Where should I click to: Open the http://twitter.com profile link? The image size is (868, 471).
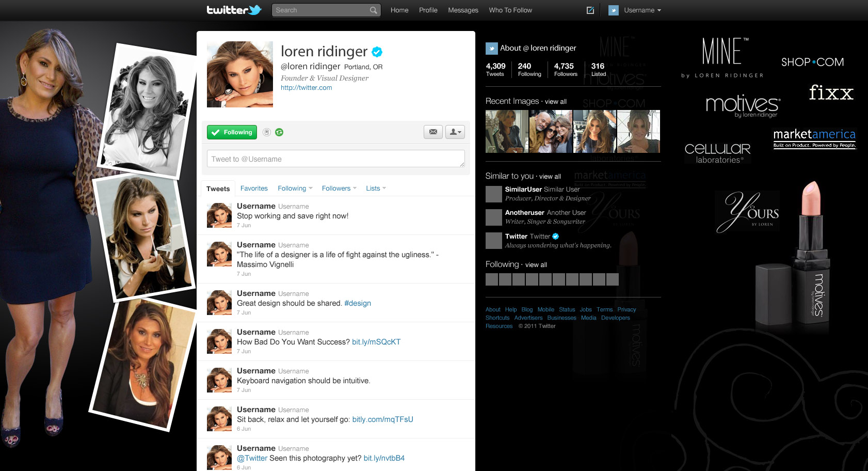[x=307, y=88]
